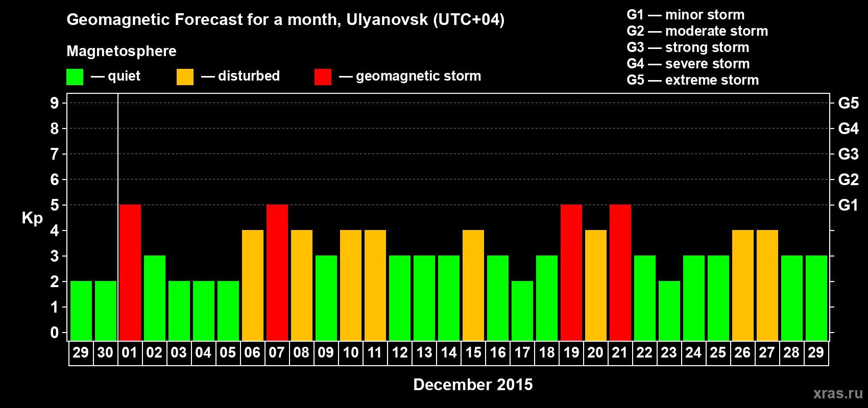Click the G3 label on right axis
Image resolution: width=868 pixels, height=408 pixels.
(848, 154)
